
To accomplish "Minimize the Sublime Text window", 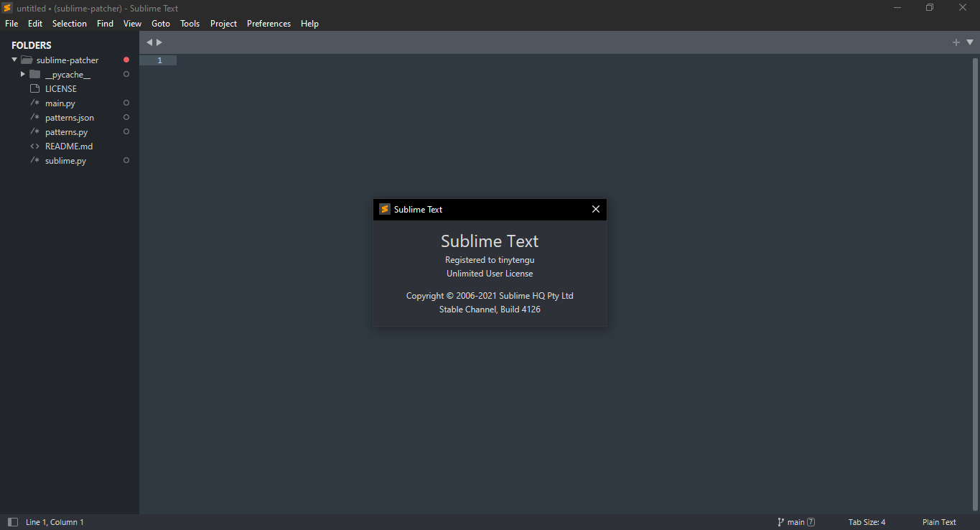I will (897, 8).
